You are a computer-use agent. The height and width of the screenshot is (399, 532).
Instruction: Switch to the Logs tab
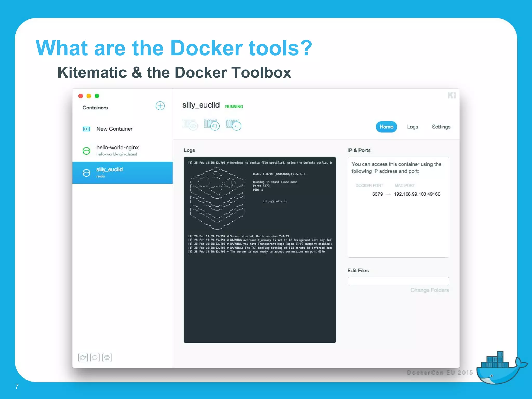412,127
